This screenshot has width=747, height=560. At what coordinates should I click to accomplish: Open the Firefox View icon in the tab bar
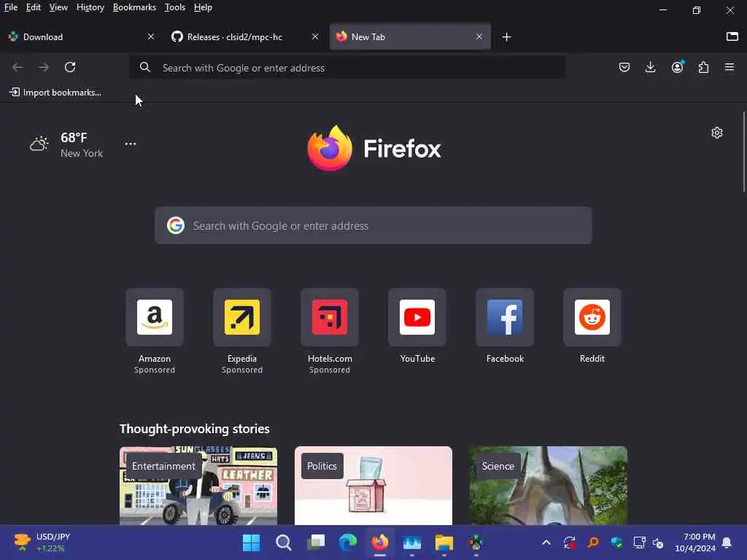tap(732, 36)
